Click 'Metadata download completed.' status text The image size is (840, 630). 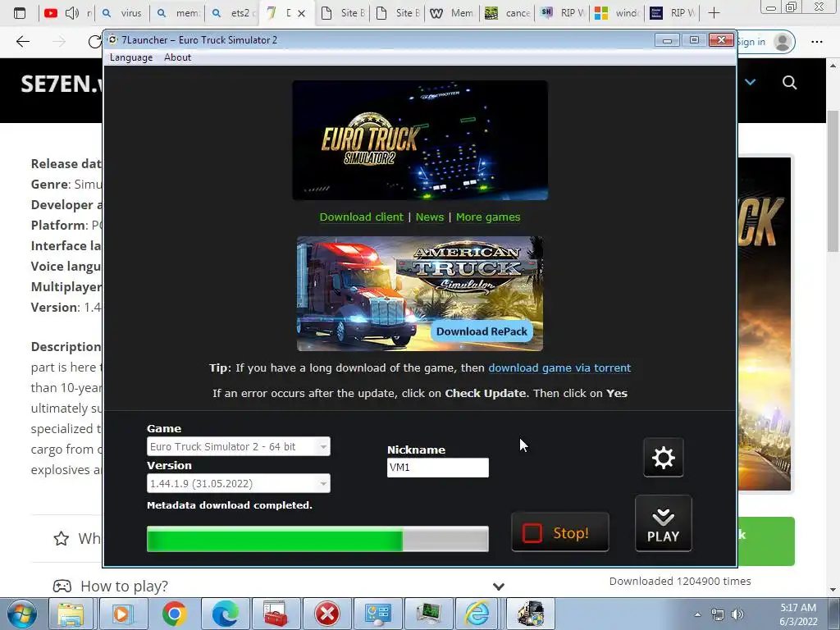coord(230,505)
